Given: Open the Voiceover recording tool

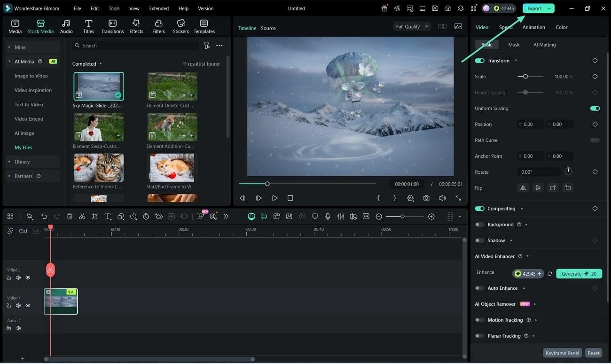Looking at the screenshot, I should [x=328, y=216].
